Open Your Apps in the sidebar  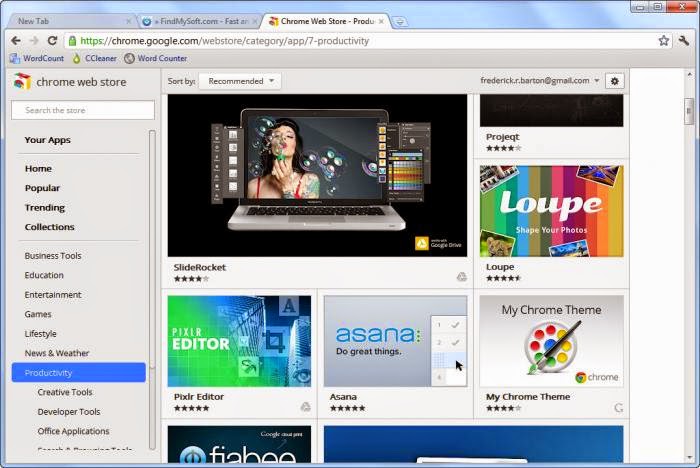point(48,140)
